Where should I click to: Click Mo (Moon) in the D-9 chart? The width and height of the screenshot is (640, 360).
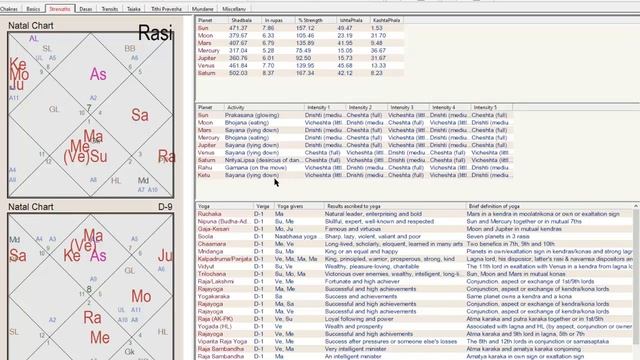click(x=141, y=297)
